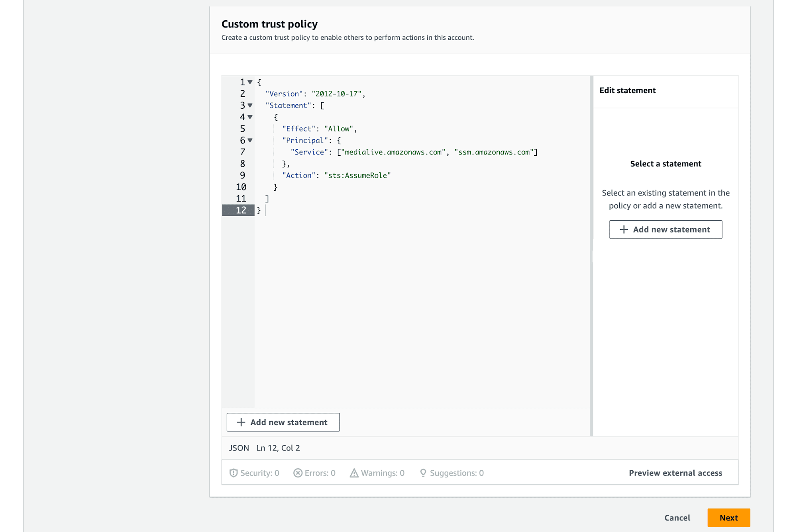Click the Add new statement button below editor
The image size is (797, 532).
point(283,422)
